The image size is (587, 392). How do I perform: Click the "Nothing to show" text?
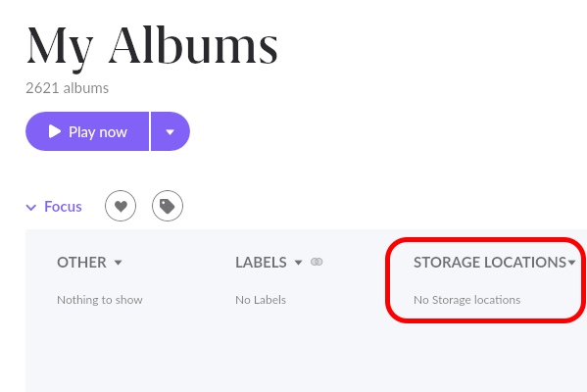pyautogui.click(x=100, y=300)
